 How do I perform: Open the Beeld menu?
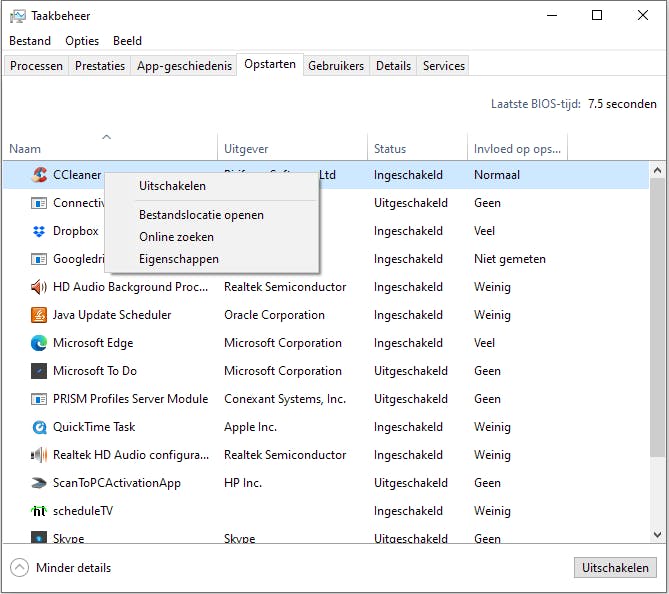pyautogui.click(x=127, y=41)
